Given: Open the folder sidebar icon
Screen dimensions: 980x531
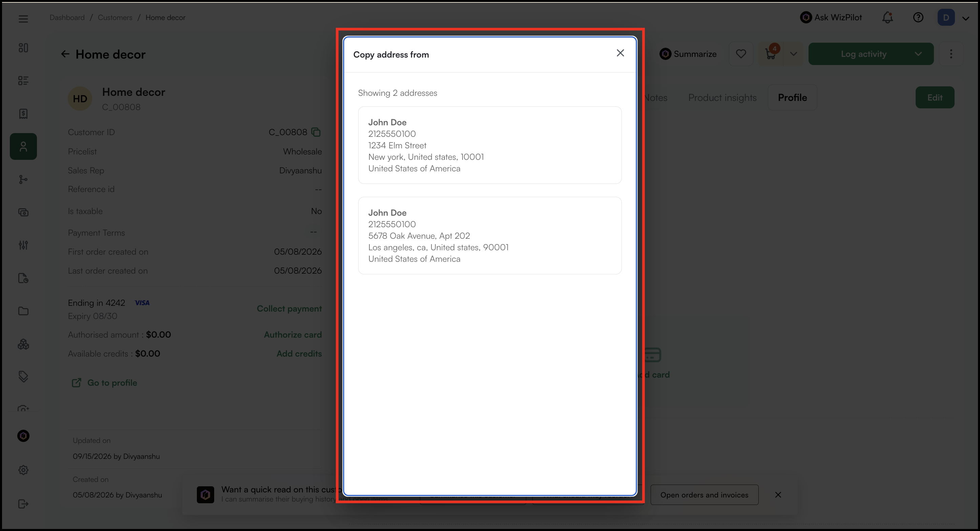Looking at the screenshot, I should (x=23, y=311).
